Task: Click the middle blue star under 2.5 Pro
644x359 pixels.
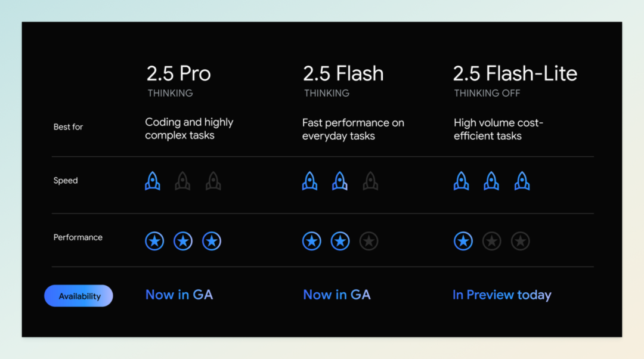Action: click(183, 241)
